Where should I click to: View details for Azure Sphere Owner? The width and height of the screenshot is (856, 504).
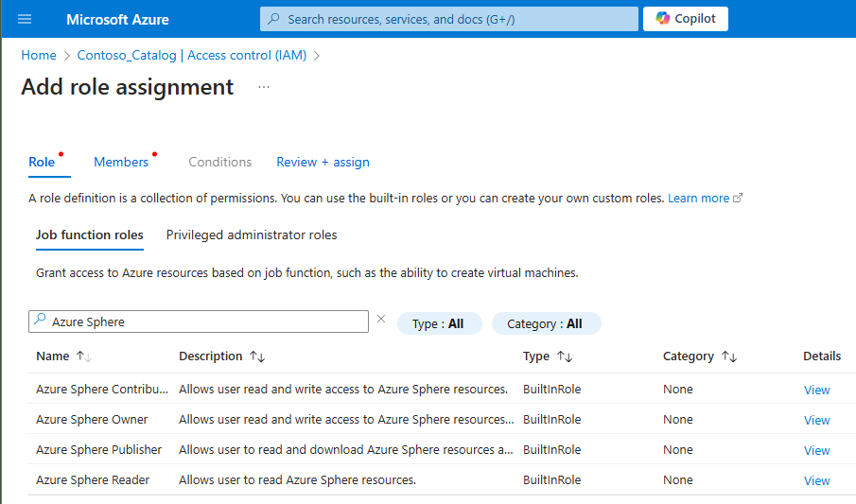[x=816, y=420]
